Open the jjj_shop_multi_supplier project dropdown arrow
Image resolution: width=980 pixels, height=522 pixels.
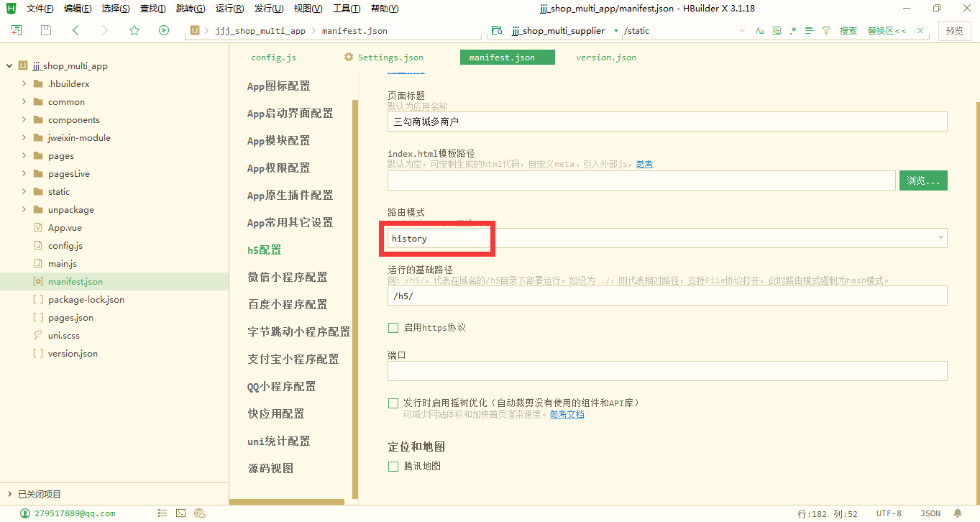[x=616, y=31]
